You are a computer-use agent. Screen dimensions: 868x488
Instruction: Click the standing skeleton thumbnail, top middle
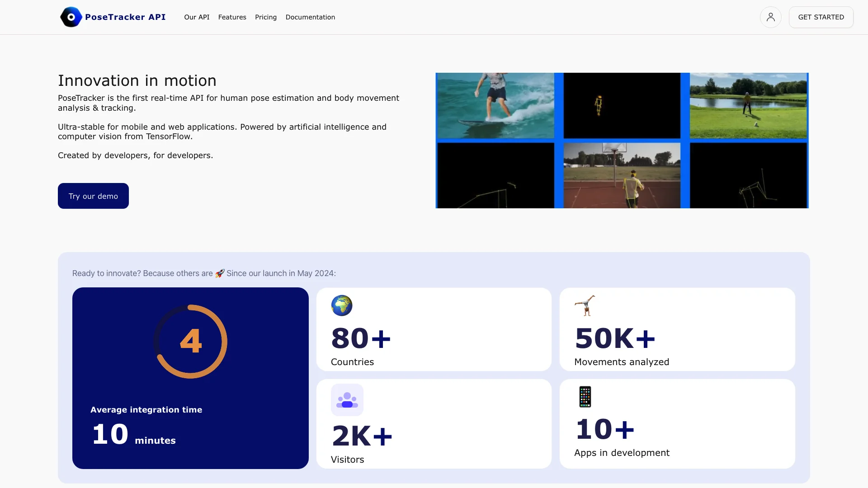pos(622,105)
